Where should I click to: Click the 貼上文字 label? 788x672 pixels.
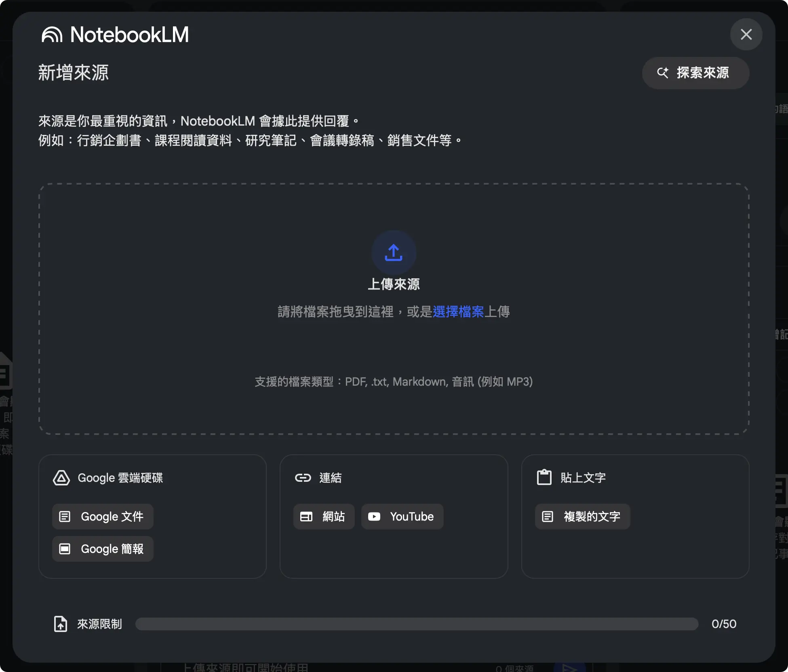pos(583,478)
